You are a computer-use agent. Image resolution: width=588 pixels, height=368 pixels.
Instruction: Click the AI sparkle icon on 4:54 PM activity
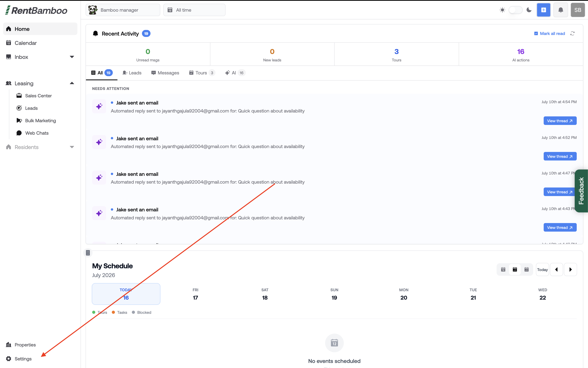pyautogui.click(x=99, y=106)
